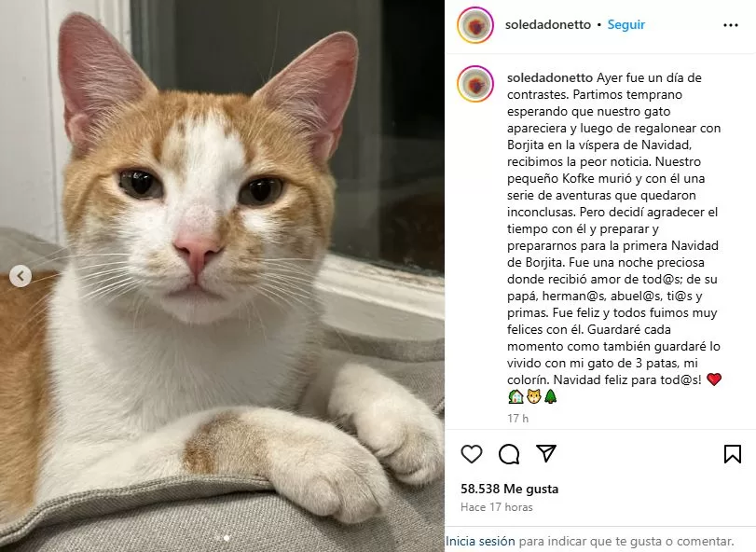Open the bold soledadonetto username in caption

click(550, 77)
